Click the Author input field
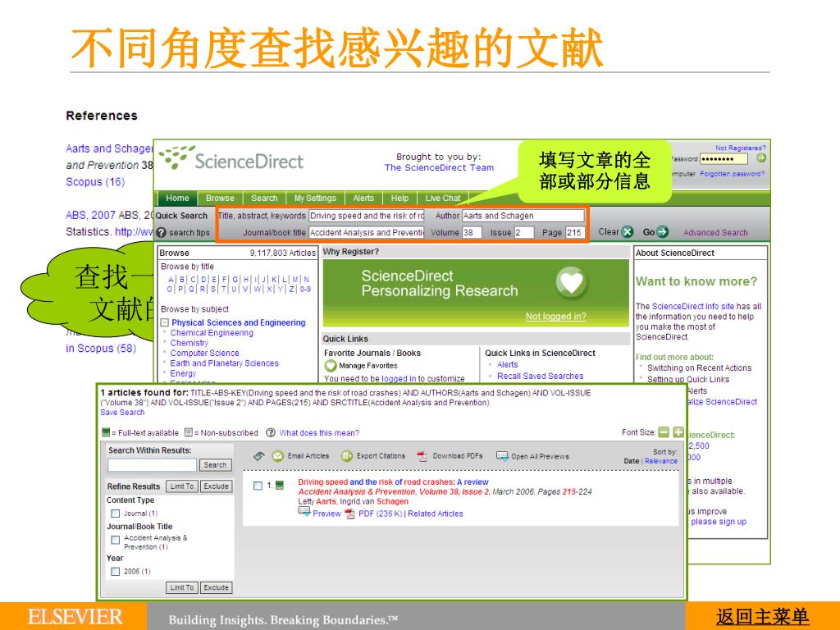Image resolution: width=840 pixels, height=630 pixels. point(523,216)
